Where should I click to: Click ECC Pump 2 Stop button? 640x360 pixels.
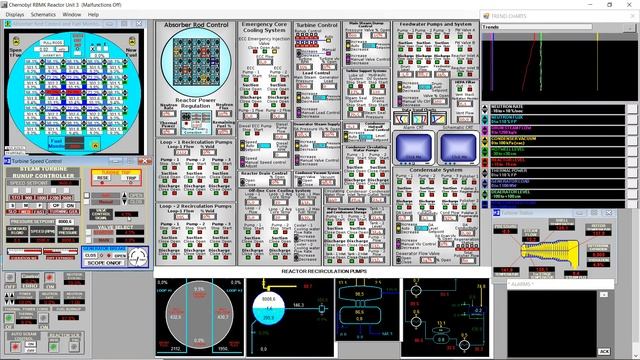click(x=274, y=80)
